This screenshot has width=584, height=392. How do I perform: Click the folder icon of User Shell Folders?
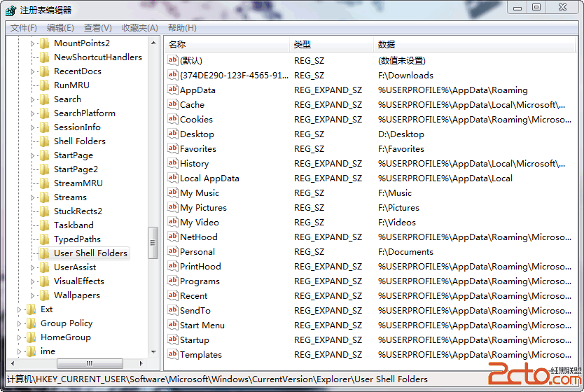(x=45, y=253)
